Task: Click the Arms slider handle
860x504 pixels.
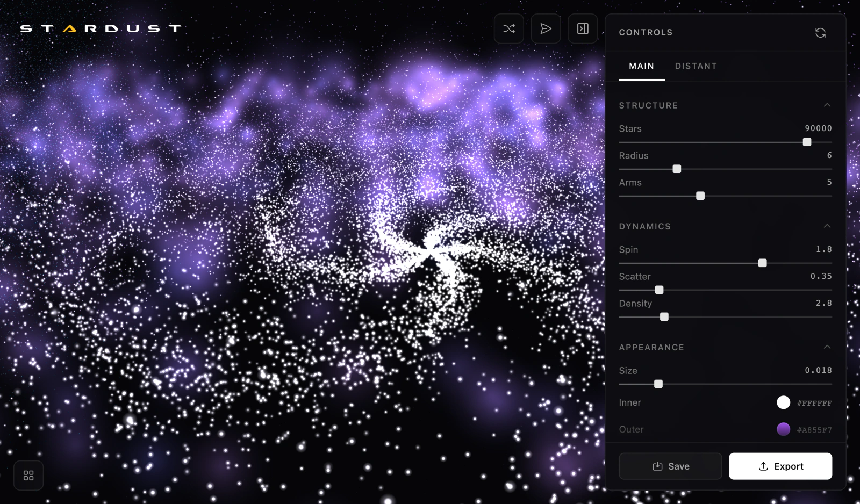Action: [x=700, y=196]
